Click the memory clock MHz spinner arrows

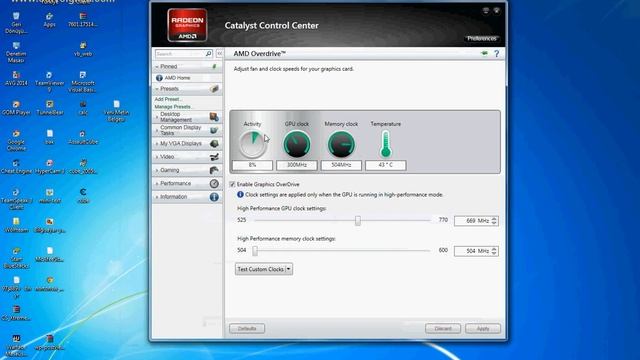coord(494,251)
